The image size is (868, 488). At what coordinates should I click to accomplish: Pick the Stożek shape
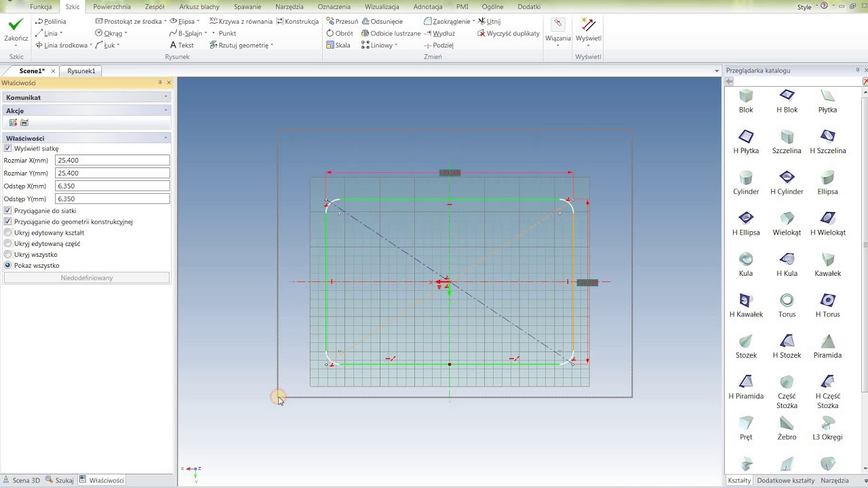pos(746,347)
